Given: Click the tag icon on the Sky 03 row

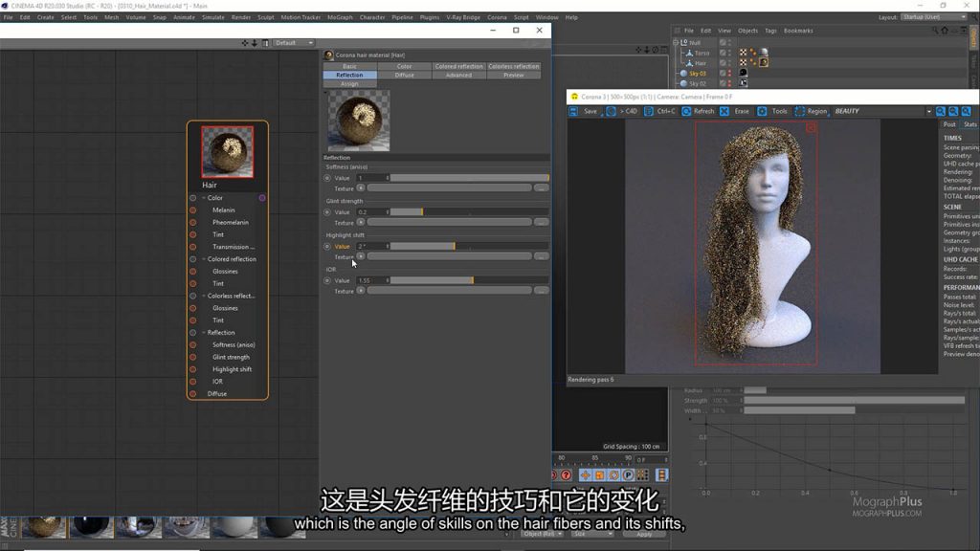Looking at the screenshot, I should 743,73.
